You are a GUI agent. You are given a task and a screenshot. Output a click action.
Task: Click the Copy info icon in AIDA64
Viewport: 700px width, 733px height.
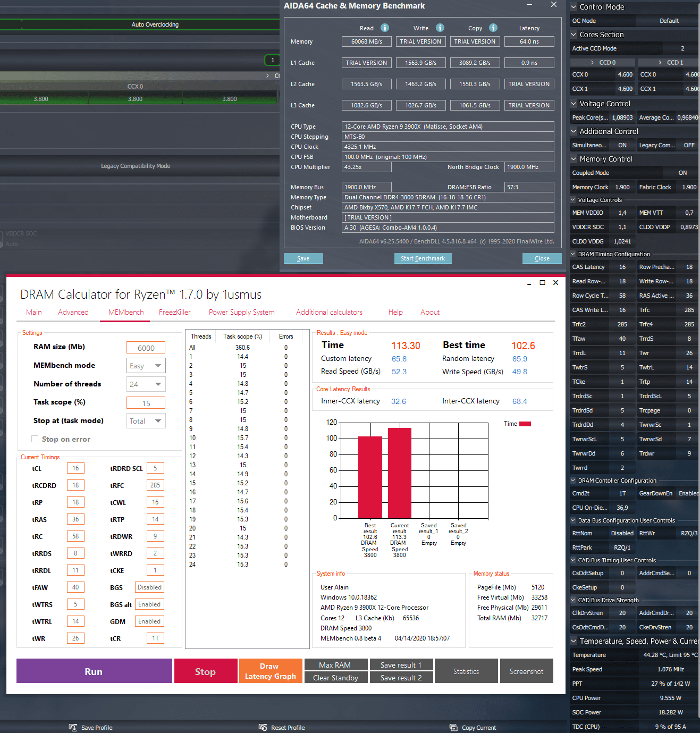493,28
